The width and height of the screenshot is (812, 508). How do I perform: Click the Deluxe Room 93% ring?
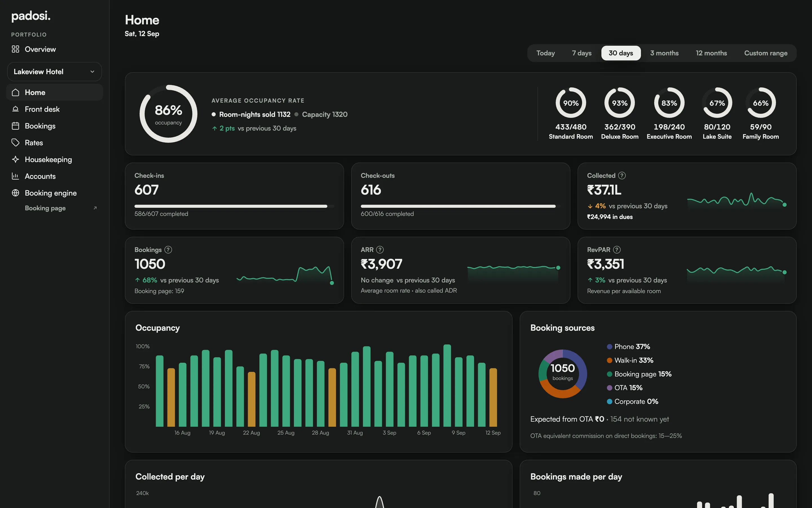point(619,103)
